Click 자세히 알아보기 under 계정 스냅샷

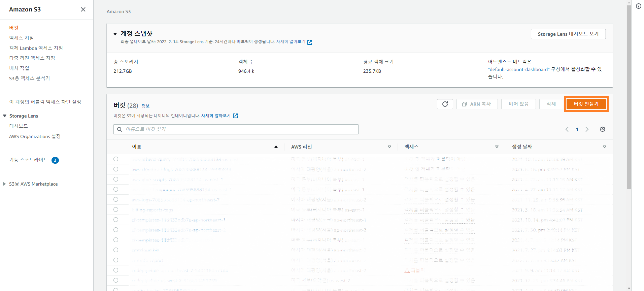pos(291,42)
